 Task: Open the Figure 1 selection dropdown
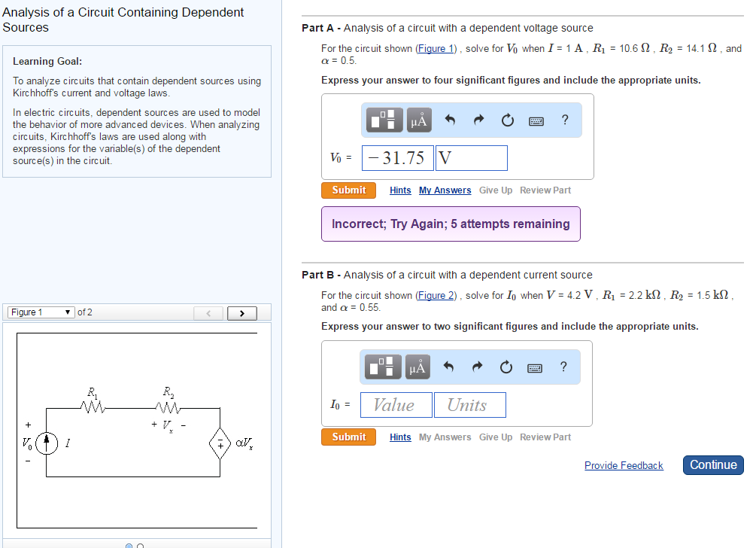click(x=41, y=312)
